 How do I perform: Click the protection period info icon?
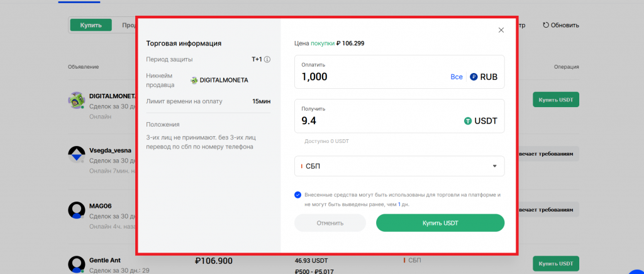pos(267,59)
